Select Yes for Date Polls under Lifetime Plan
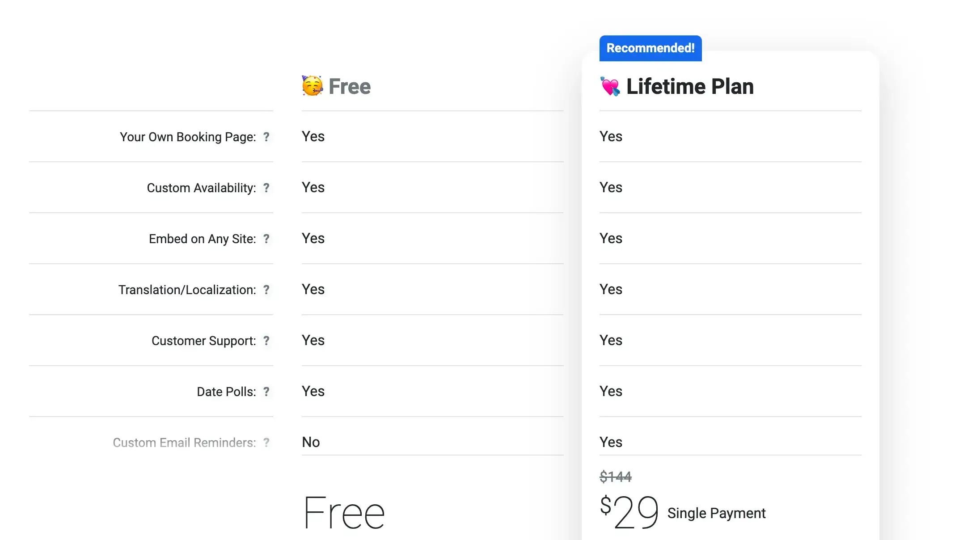 [x=610, y=392]
